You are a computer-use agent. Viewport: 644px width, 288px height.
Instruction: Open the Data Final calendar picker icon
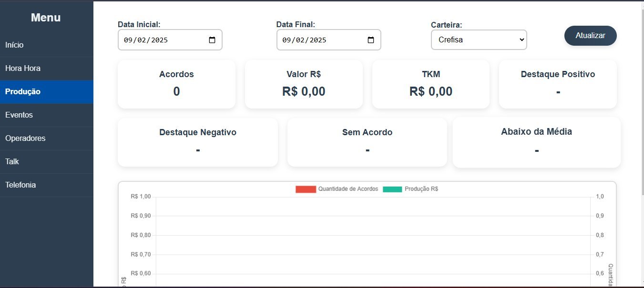pyautogui.click(x=371, y=40)
